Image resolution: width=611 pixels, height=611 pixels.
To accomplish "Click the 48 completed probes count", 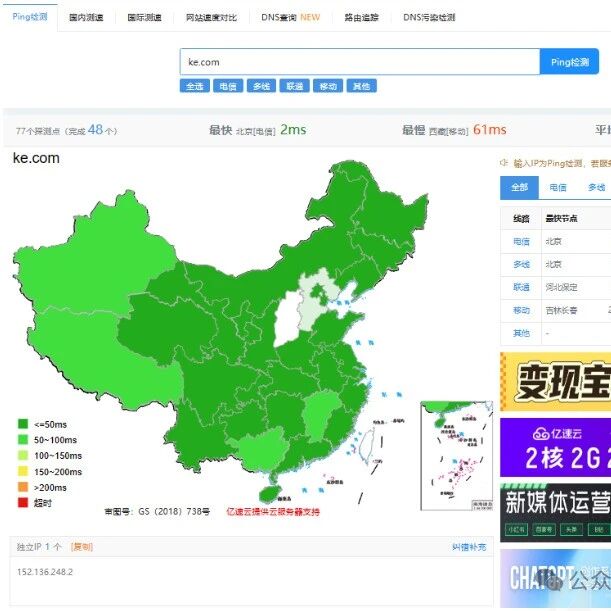I will click(95, 129).
